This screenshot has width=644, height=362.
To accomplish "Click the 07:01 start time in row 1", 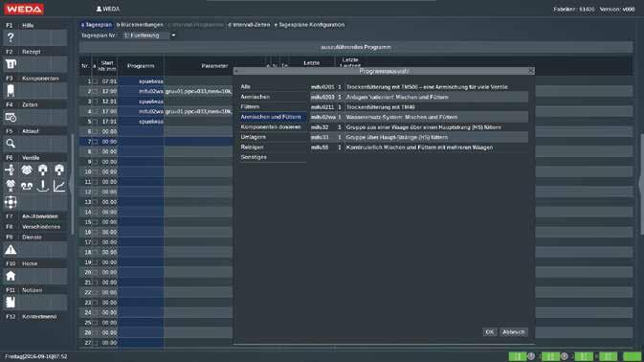I will (108, 81).
